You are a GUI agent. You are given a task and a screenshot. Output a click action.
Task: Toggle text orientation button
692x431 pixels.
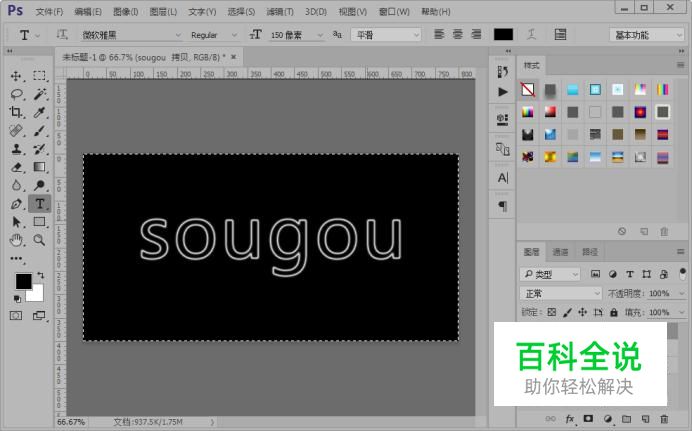[x=62, y=34]
